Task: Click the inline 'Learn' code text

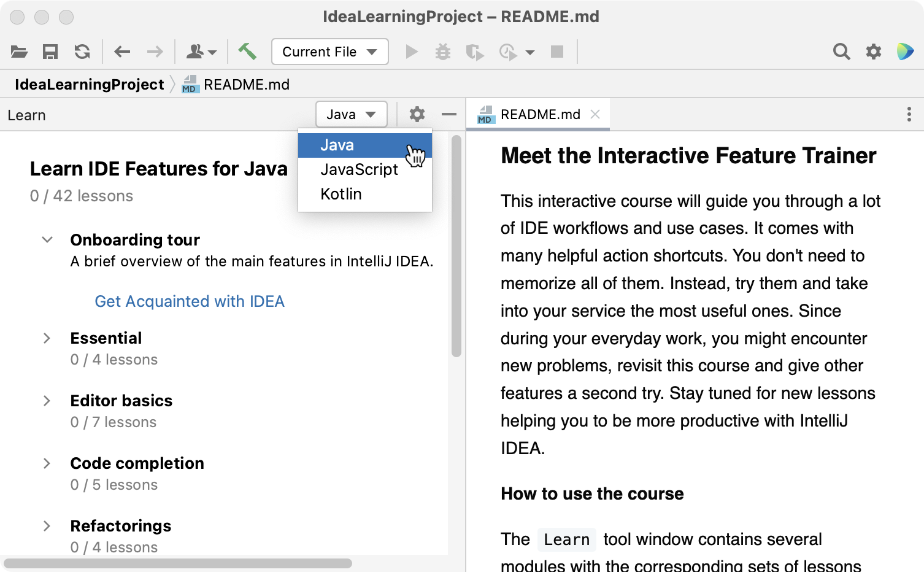Action: [x=567, y=539]
